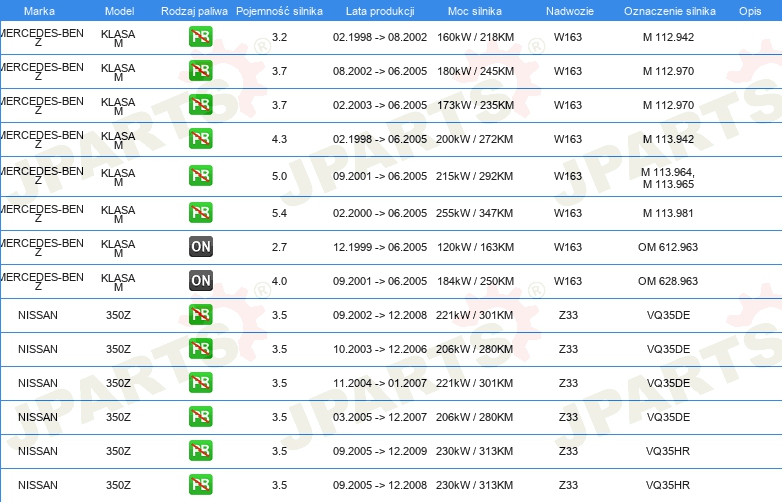Click NISSAN in the 10.2003 -> 12.2006 row

tap(38, 349)
